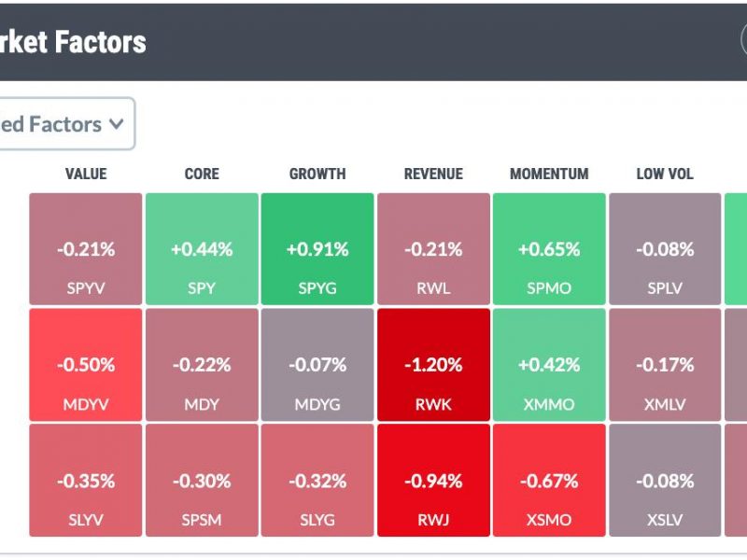Click the SLYV -0.35% tile
Viewport: 747px width, 560px height.
coord(86,481)
